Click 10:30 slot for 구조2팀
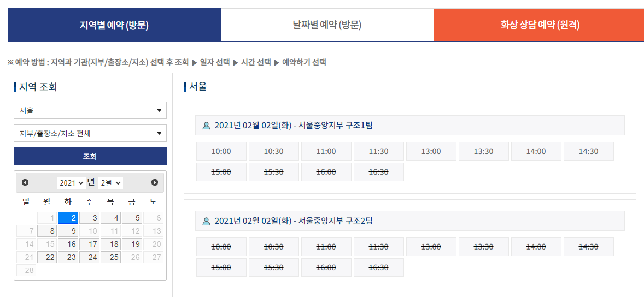This screenshot has height=297, width=644. point(274,247)
